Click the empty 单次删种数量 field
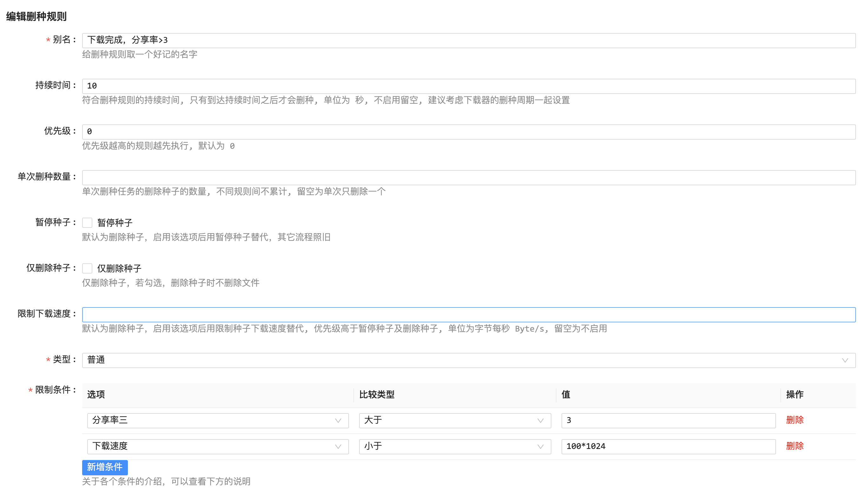Screen dimensions: 868x488 [x=468, y=178]
